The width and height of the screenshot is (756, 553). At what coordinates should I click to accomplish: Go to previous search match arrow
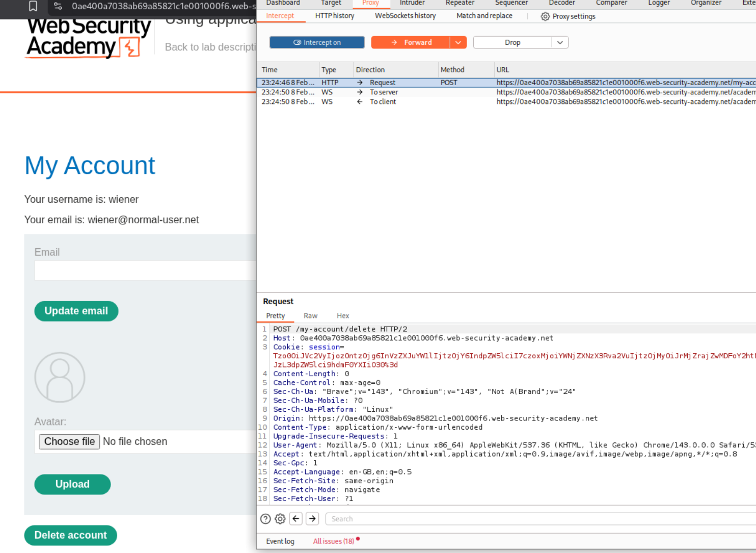pyautogui.click(x=296, y=519)
